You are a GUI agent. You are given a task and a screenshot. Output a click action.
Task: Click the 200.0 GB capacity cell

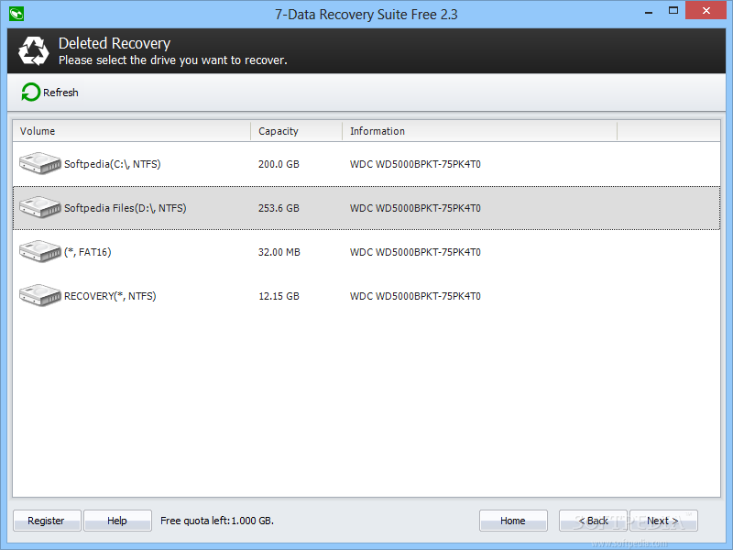pyautogui.click(x=279, y=164)
